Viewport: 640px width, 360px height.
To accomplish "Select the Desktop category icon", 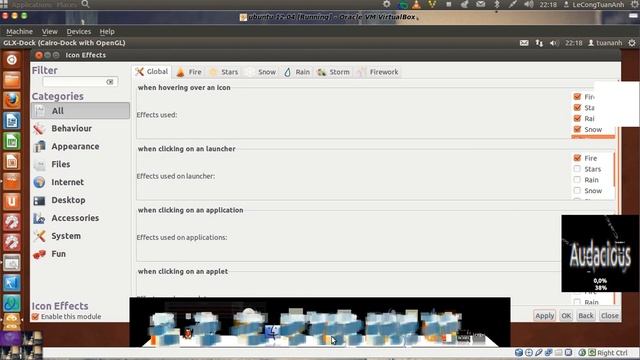I will pos(39,200).
